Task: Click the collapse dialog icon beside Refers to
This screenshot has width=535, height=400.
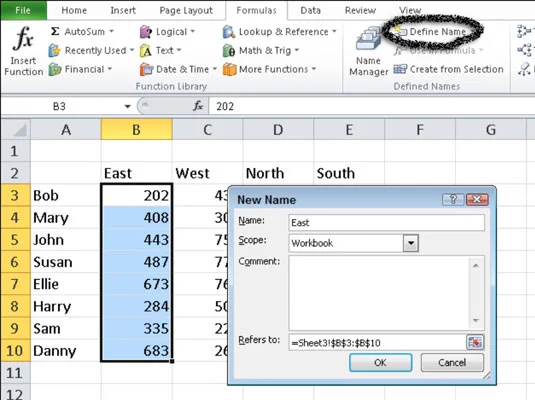Action: (475, 342)
